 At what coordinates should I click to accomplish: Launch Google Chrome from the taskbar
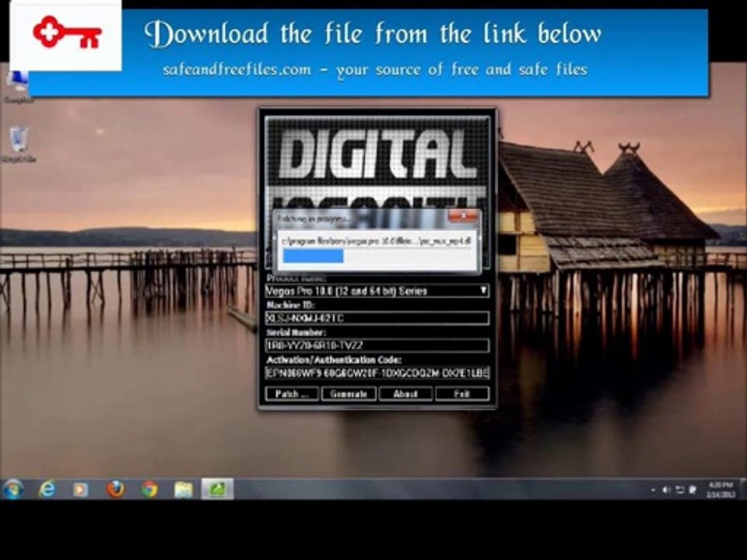149,489
